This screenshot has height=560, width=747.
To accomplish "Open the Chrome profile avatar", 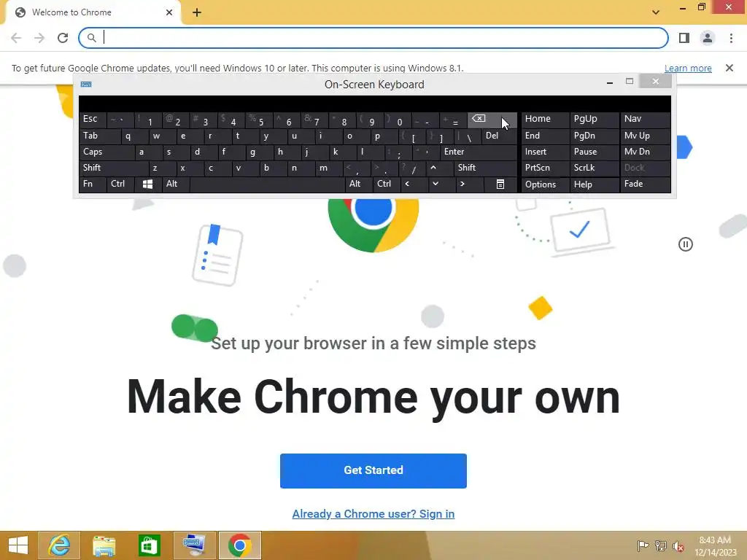I will [x=708, y=38].
